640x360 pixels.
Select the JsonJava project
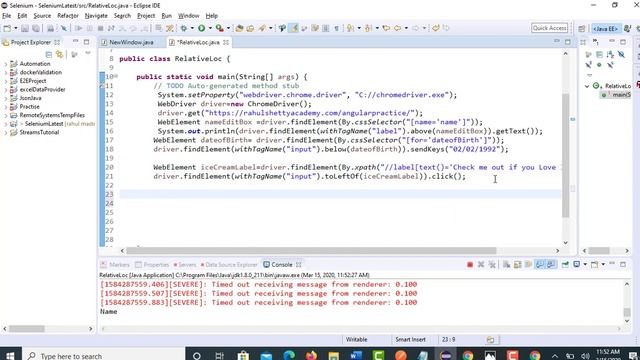(x=30, y=98)
